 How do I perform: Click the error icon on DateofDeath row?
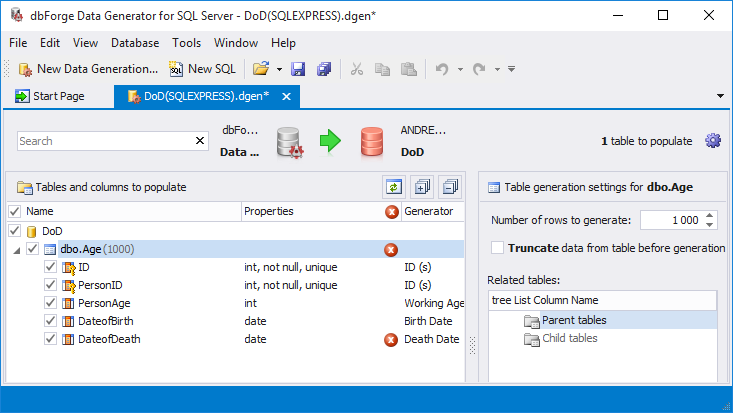point(391,340)
